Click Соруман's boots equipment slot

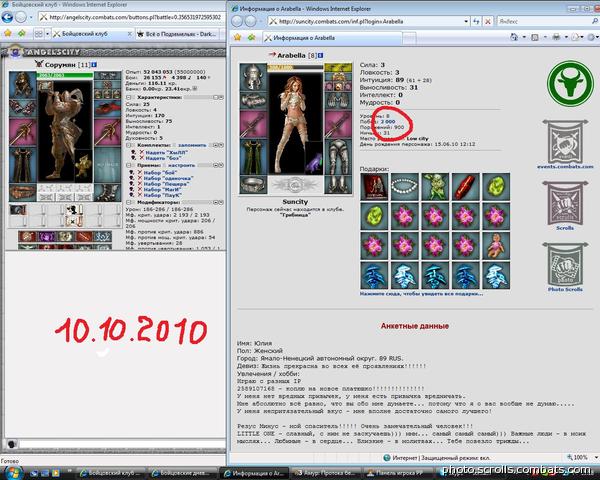click(108, 192)
